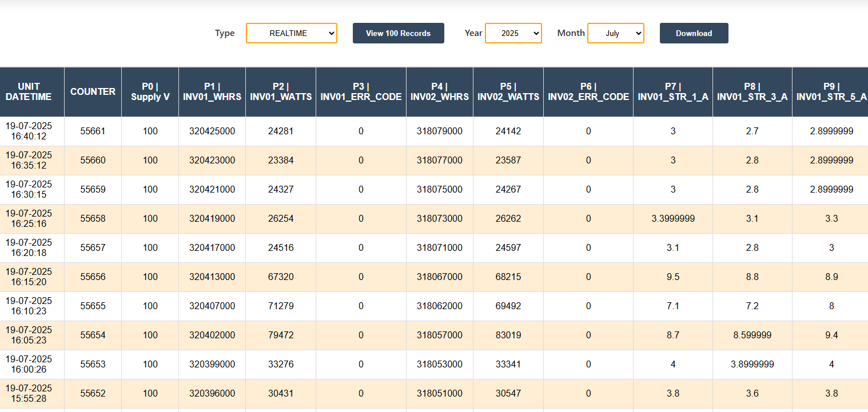The height and width of the screenshot is (412, 868).
Task: Click INV02_WATTS value 24142
Action: coord(508,131)
